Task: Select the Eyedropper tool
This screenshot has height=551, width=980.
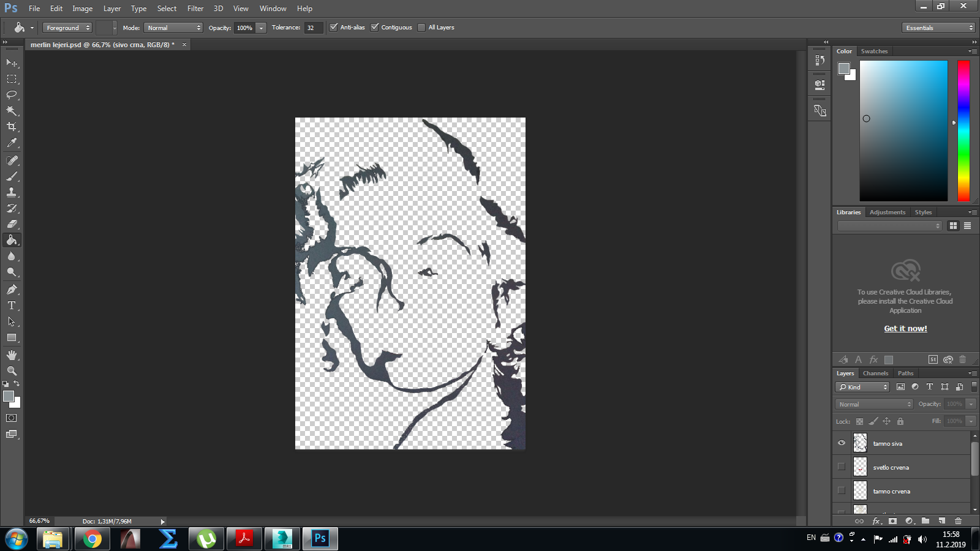Action: pyautogui.click(x=12, y=143)
